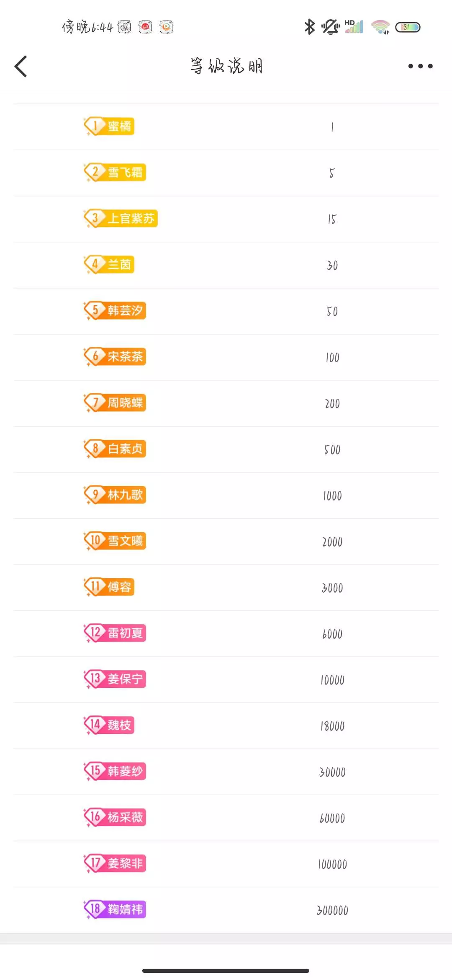
Task: Select the level 15 韩菱纱 badge
Action: (x=115, y=771)
